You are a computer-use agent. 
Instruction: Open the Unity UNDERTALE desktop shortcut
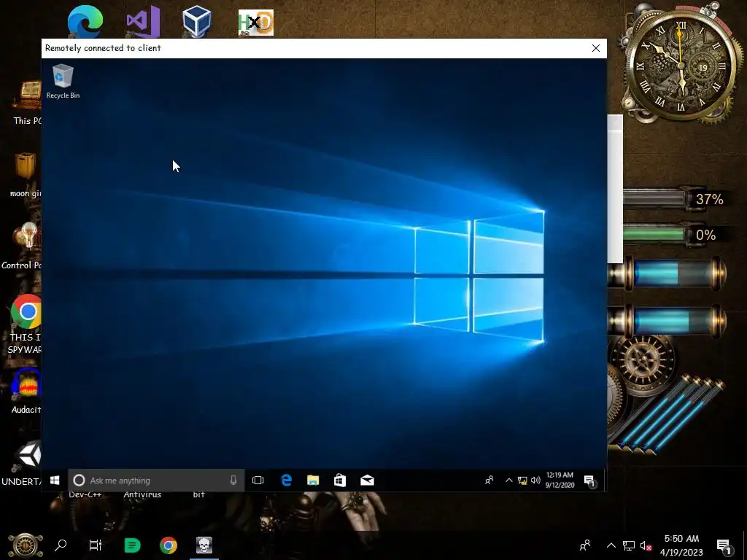(21, 463)
